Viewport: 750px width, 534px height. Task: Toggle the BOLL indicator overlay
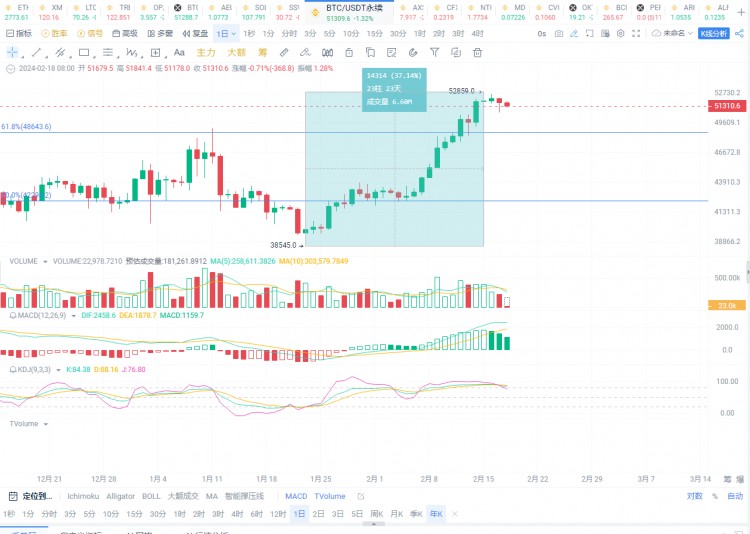(151, 496)
